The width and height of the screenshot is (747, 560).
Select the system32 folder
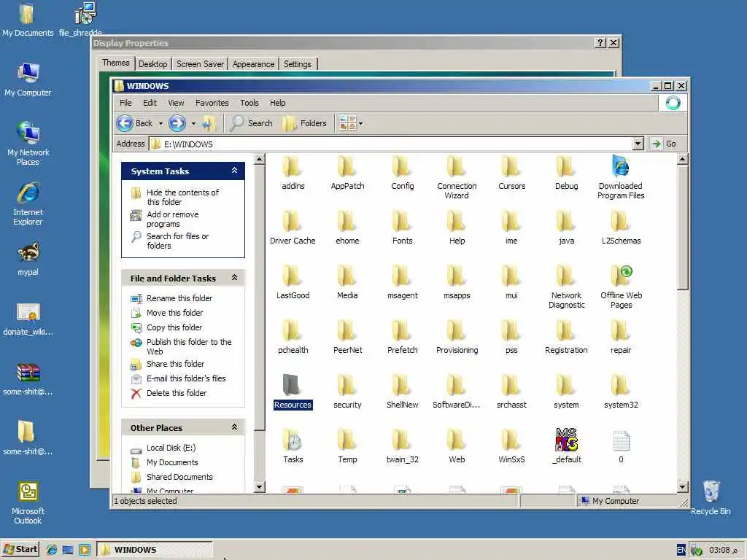pos(621,391)
